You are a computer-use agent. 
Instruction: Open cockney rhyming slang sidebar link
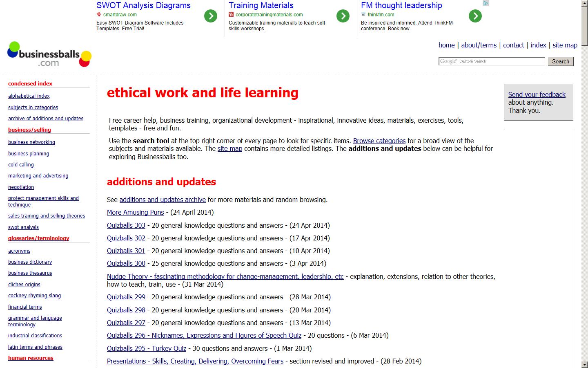coord(34,296)
